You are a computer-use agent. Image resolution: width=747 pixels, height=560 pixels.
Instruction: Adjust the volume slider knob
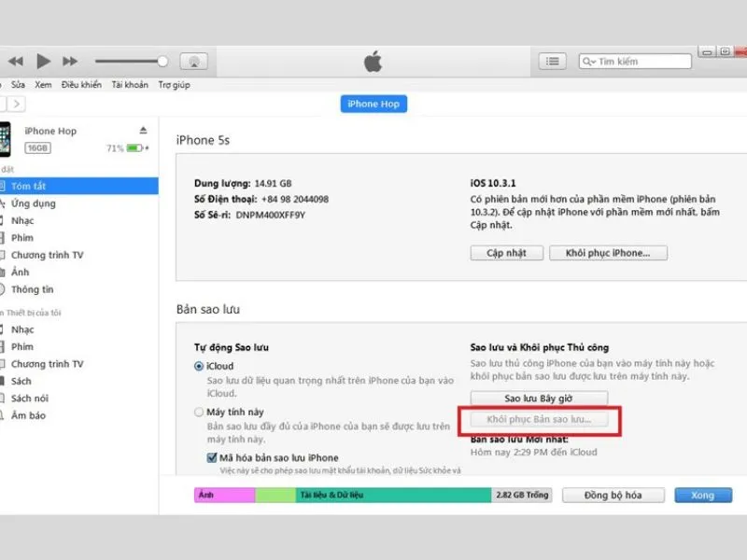(162, 61)
